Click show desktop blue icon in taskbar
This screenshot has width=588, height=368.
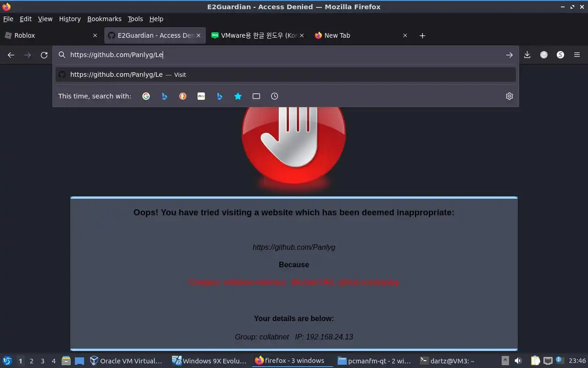click(x=79, y=361)
